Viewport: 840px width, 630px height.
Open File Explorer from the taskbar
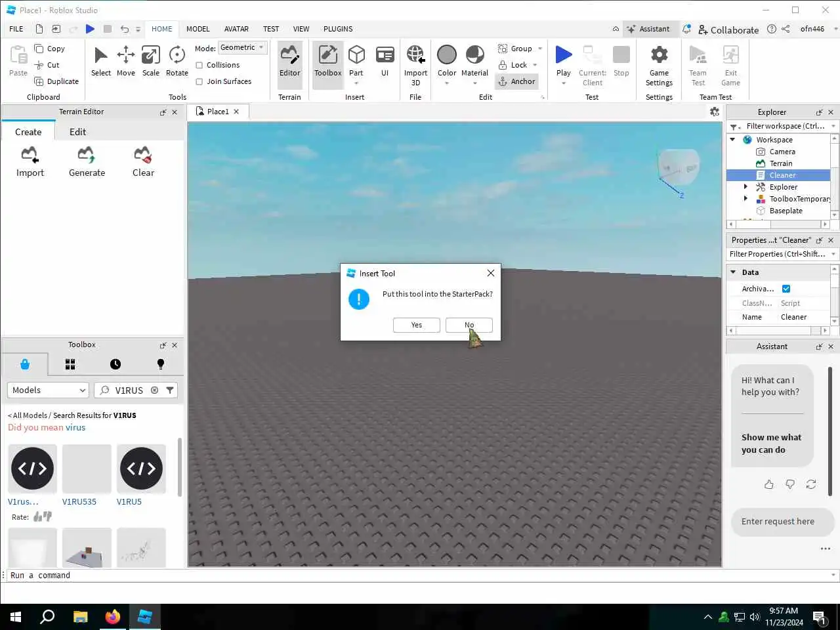81,617
